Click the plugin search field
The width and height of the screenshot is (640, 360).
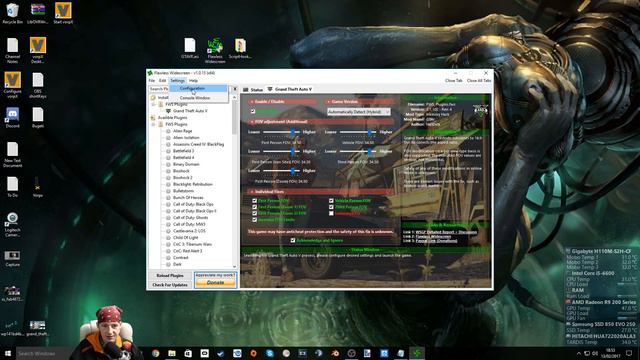coord(158,89)
